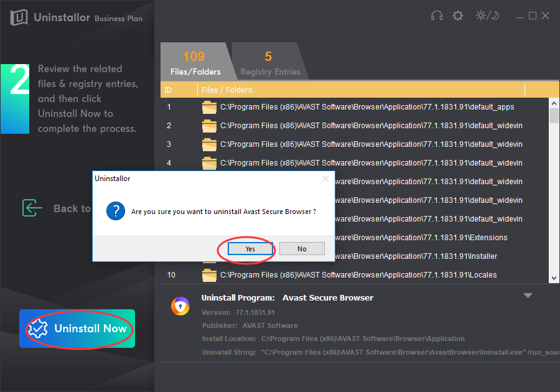Click the folder icon in row ID 1
Viewport: 560px width, 392px height.
click(x=209, y=107)
